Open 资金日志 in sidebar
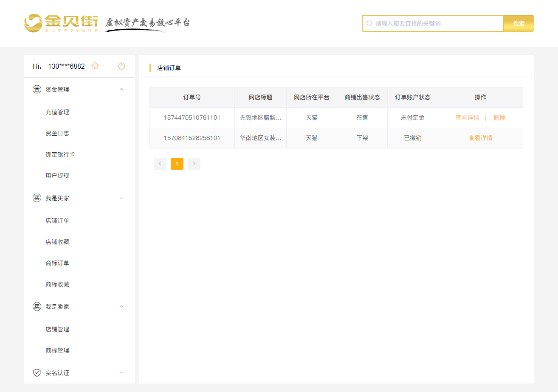The height and width of the screenshot is (392, 558). 57,133
